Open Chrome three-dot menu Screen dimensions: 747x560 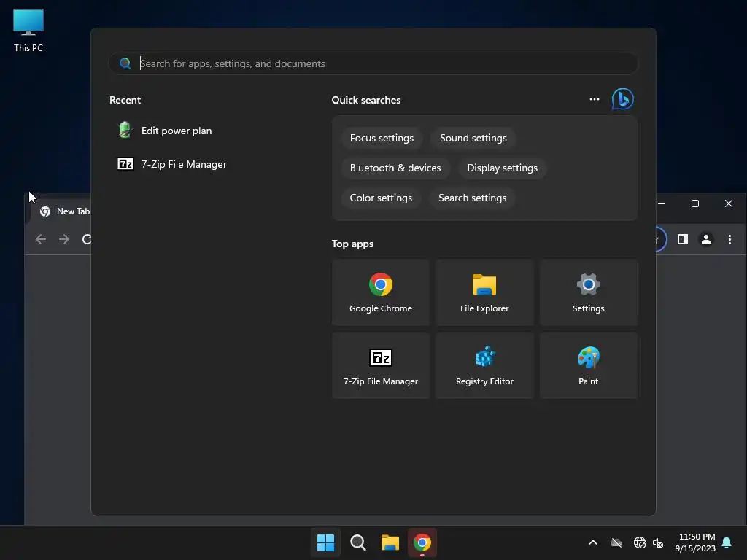[729, 239]
